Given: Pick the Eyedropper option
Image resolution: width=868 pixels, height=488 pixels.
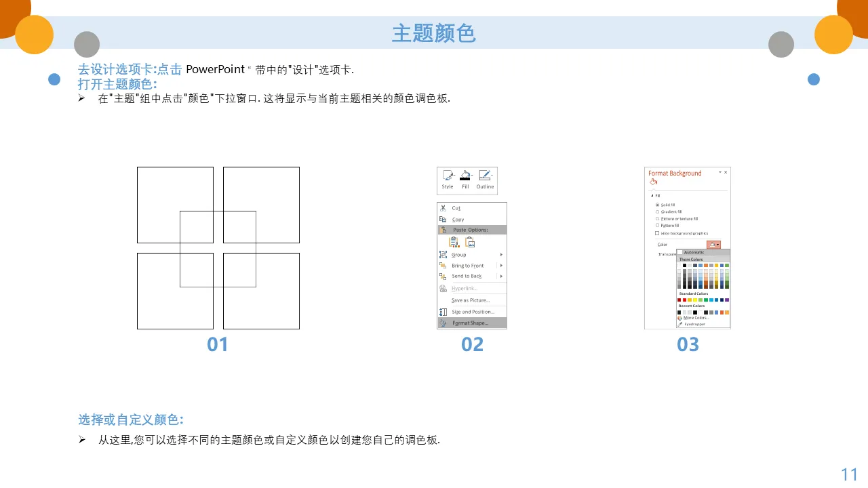Looking at the screenshot, I should [694, 324].
